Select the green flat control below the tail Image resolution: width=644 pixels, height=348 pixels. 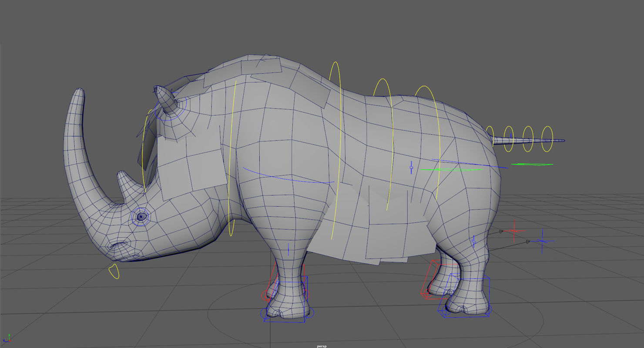coord(532,164)
